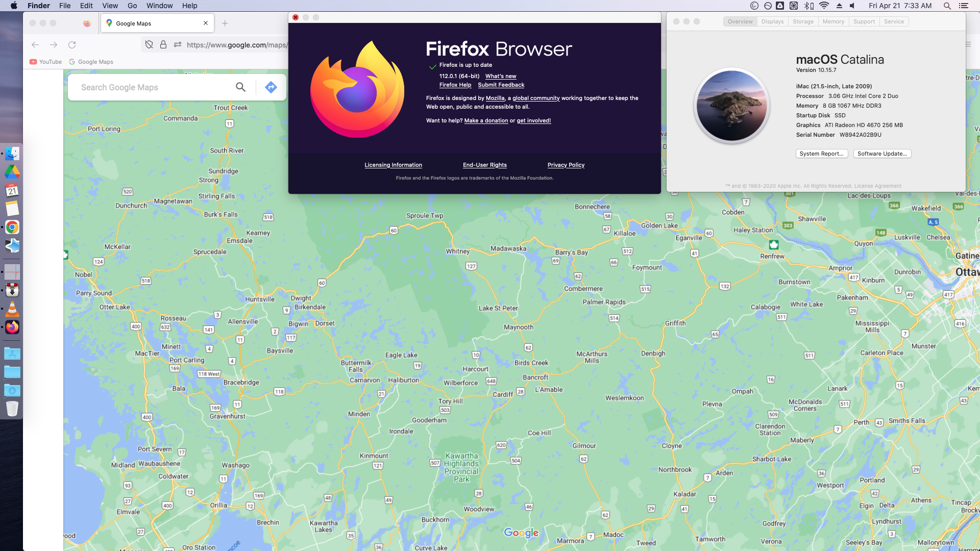Click the Make a donation link

[x=486, y=120]
